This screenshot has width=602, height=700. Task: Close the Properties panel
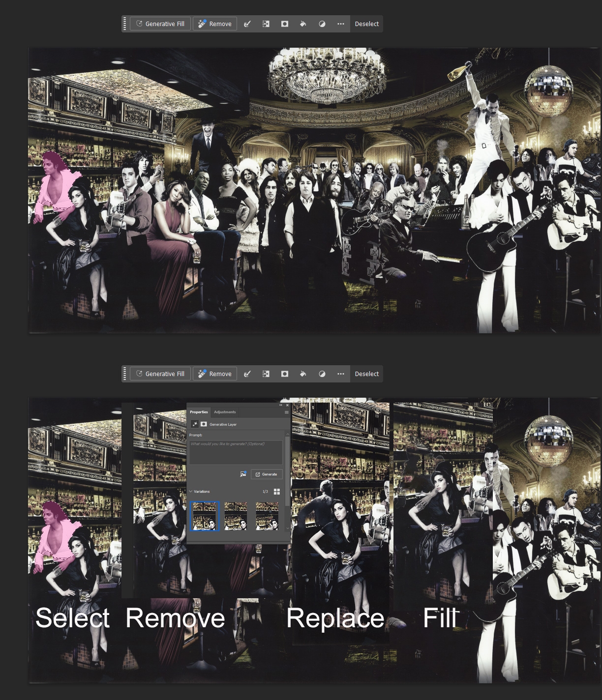[x=287, y=405]
